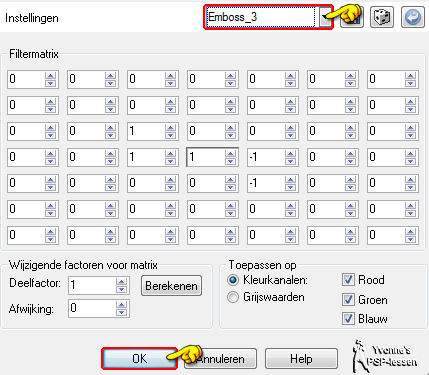Click up arrow of row 4 column 5 cell
The height and width of the screenshot is (375, 429).
(290, 153)
